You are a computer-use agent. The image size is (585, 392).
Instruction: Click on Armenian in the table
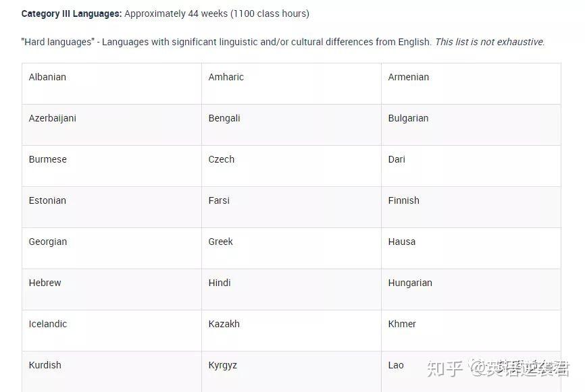(x=408, y=77)
